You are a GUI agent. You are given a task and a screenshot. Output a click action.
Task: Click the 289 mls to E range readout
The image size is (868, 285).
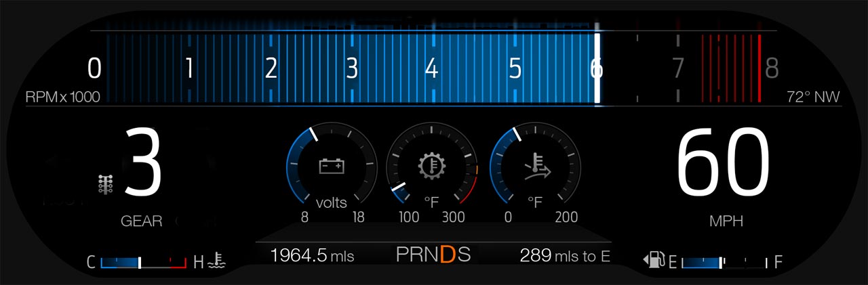pos(565,255)
